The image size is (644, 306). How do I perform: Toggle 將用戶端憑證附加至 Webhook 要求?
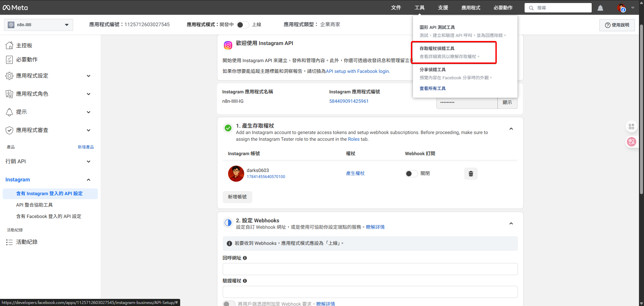(x=229, y=303)
